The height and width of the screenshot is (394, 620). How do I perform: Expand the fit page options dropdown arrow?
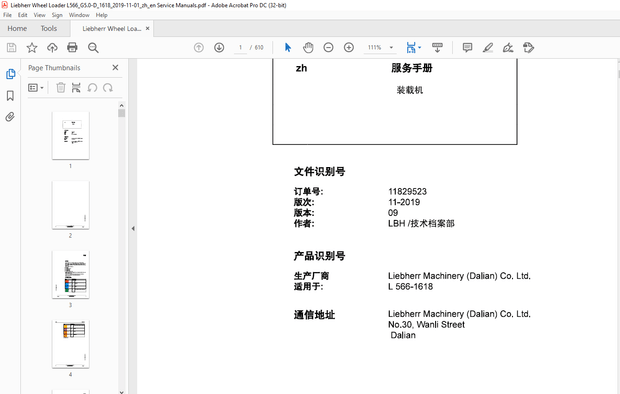pyautogui.click(x=420, y=47)
